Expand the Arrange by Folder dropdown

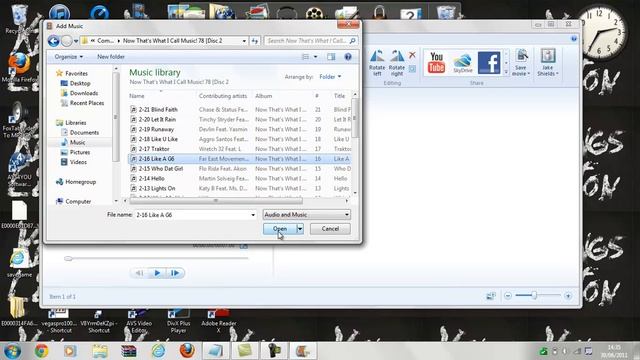pyautogui.click(x=330, y=77)
